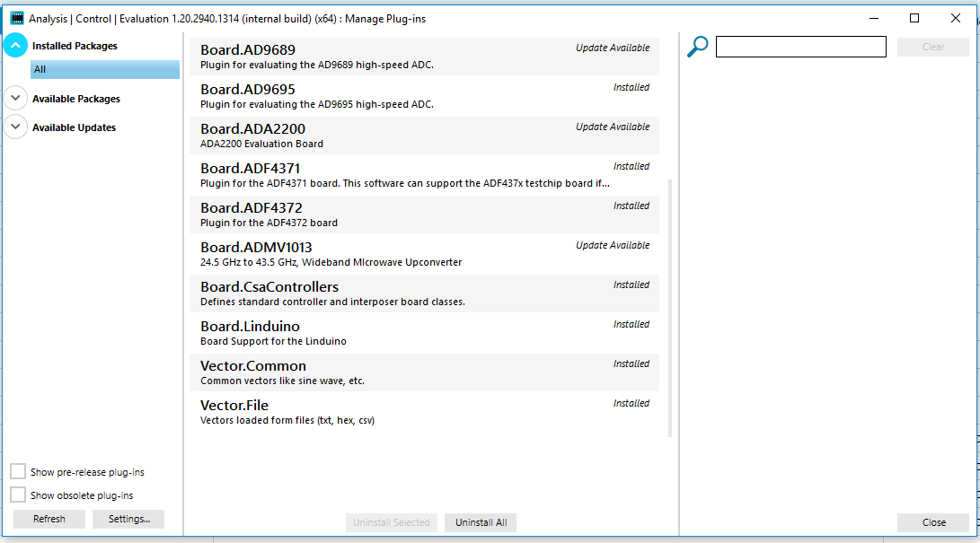
Task: Focus the plug-in search input field
Action: click(x=800, y=47)
